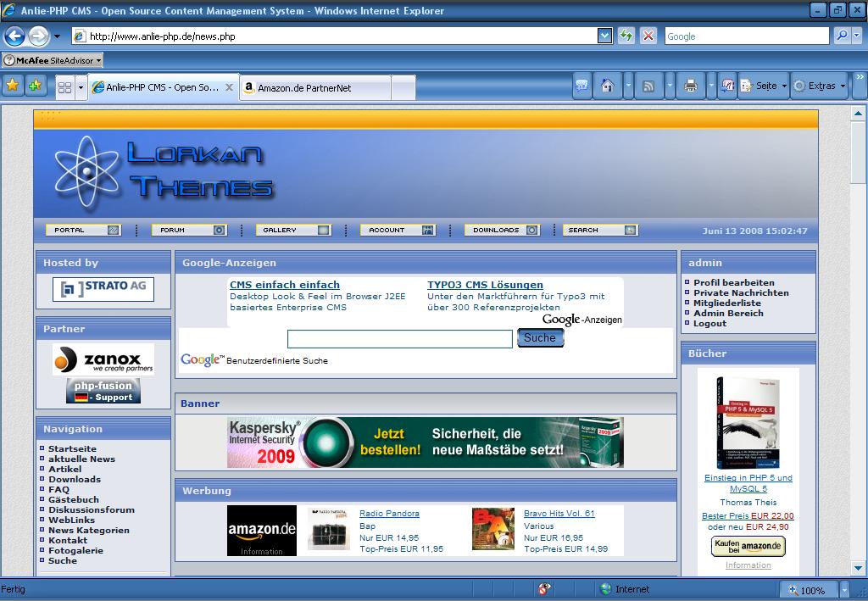Expand the Extras menu dropdown
This screenshot has height=601, width=868.
coord(820,86)
